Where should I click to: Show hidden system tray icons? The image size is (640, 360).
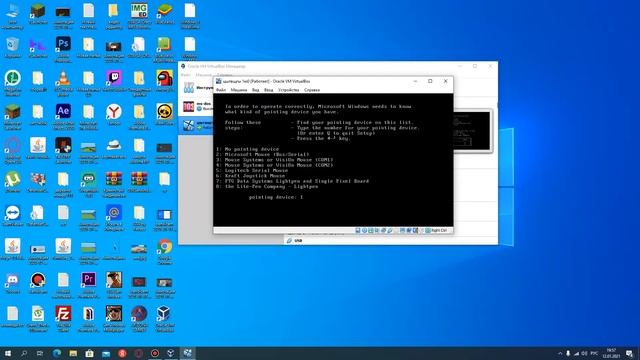560,353
